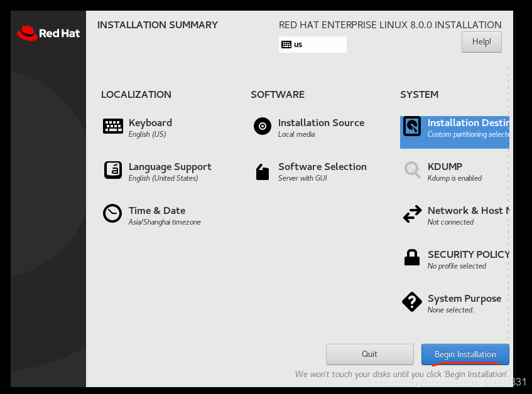The height and width of the screenshot is (394, 532).
Task: Open the Installation Source disc icon
Action: click(263, 126)
